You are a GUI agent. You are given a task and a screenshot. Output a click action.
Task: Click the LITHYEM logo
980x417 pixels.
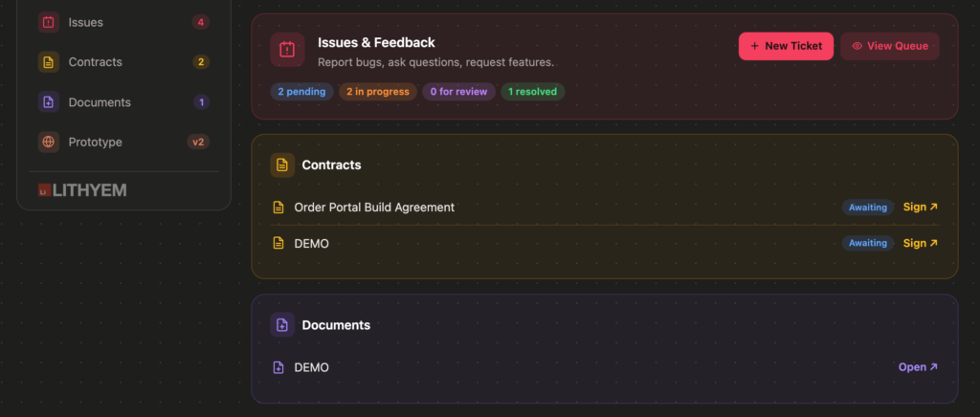point(82,190)
